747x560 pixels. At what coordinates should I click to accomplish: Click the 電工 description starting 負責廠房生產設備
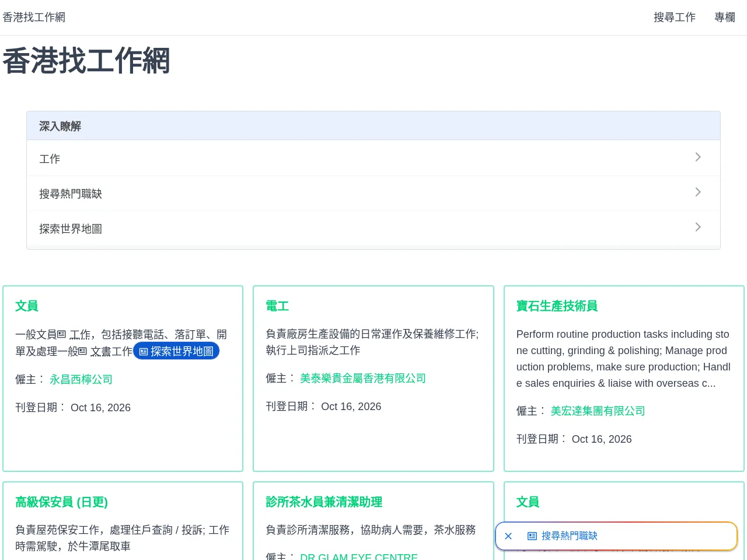tap(372, 342)
